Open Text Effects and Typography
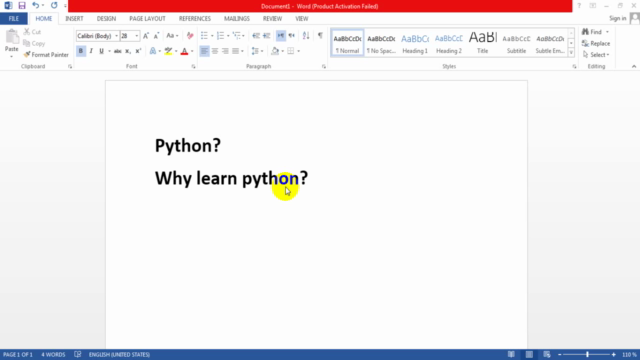 click(x=153, y=51)
